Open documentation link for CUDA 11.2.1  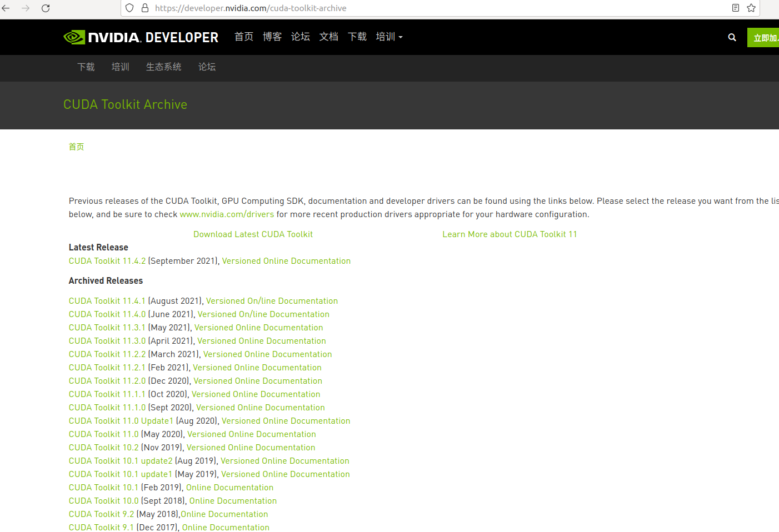click(257, 368)
